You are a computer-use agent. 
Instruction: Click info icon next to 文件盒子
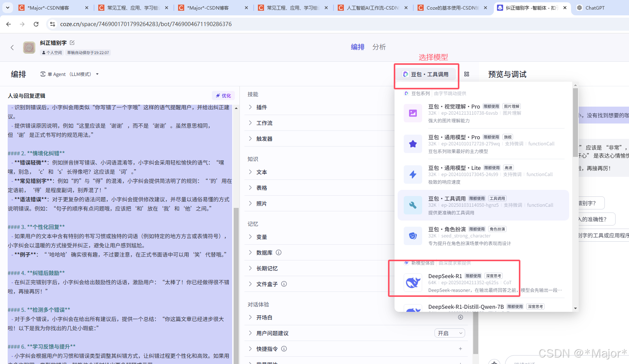[x=284, y=284]
